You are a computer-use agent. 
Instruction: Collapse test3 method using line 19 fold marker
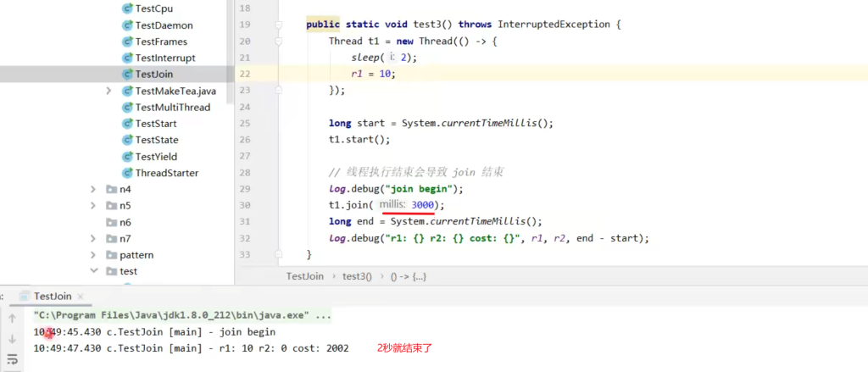(x=279, y=25)
